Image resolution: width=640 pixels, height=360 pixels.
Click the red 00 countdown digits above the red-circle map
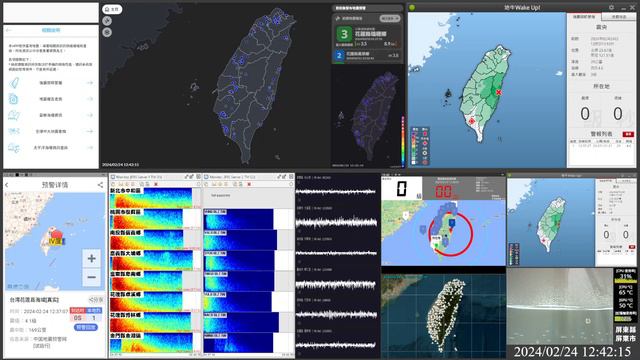[443, 192]
